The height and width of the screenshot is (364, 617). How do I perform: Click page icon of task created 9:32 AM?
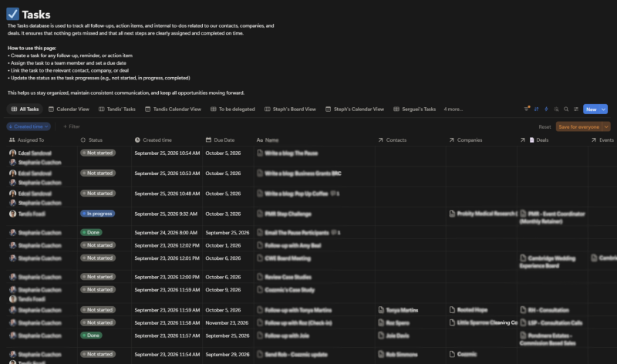(260, 214)
